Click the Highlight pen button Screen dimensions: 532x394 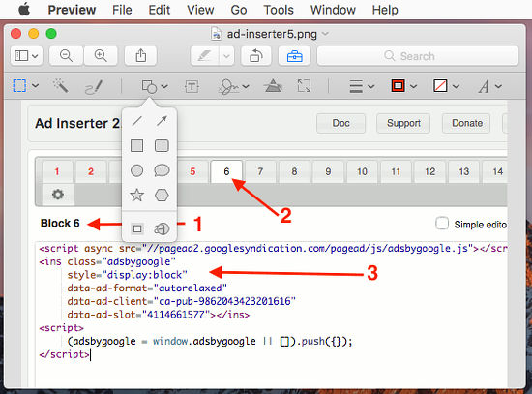(x=205, y=56)
